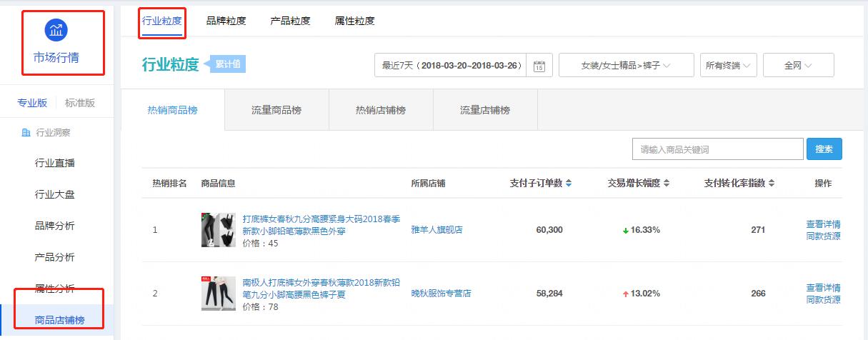Viewport: 868px width, 340px height.
Task: Open 行业直播 in sidebar
Action: click(x=55, y=163)
